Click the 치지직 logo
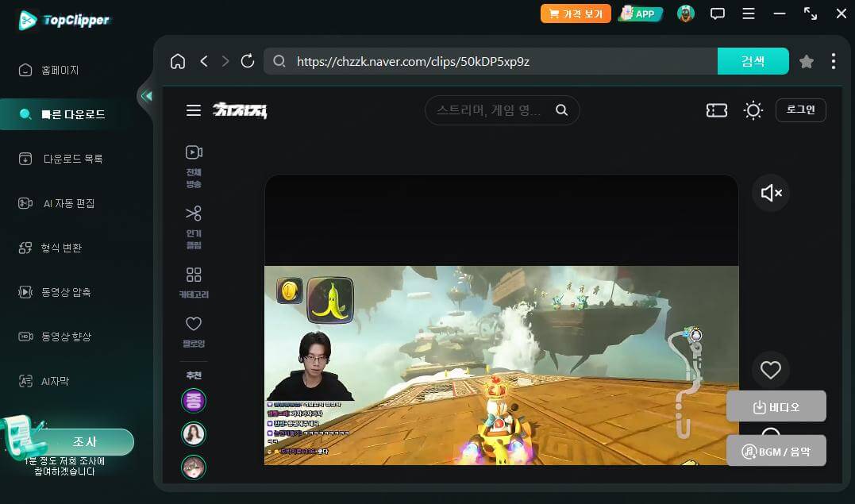 (x=240, y=110)
